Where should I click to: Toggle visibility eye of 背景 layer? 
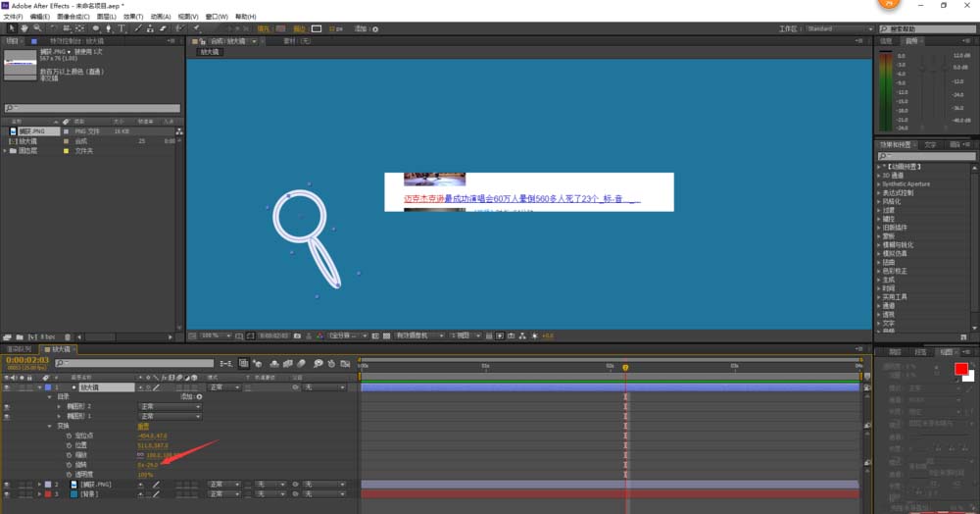[7, 494]
